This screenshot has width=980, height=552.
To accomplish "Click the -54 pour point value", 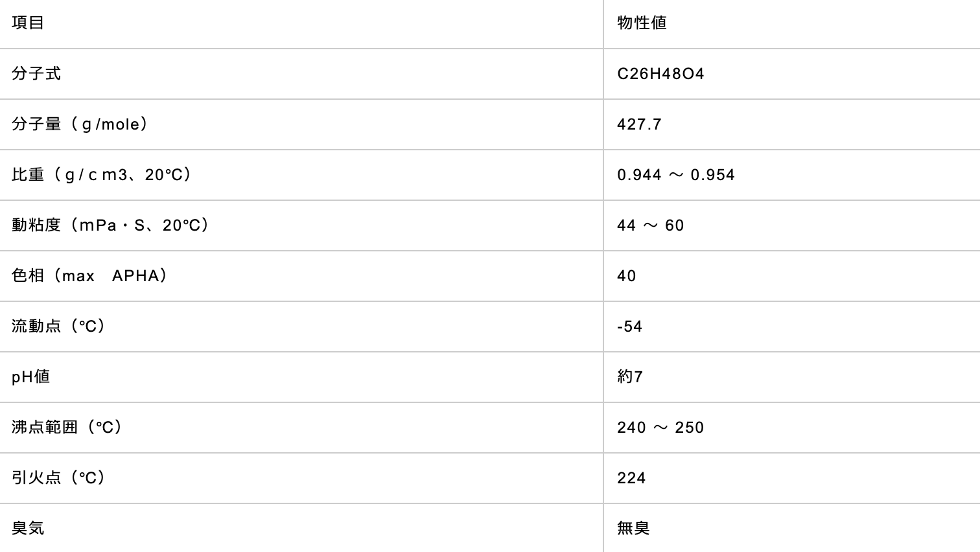I will (x=629, y=327).
